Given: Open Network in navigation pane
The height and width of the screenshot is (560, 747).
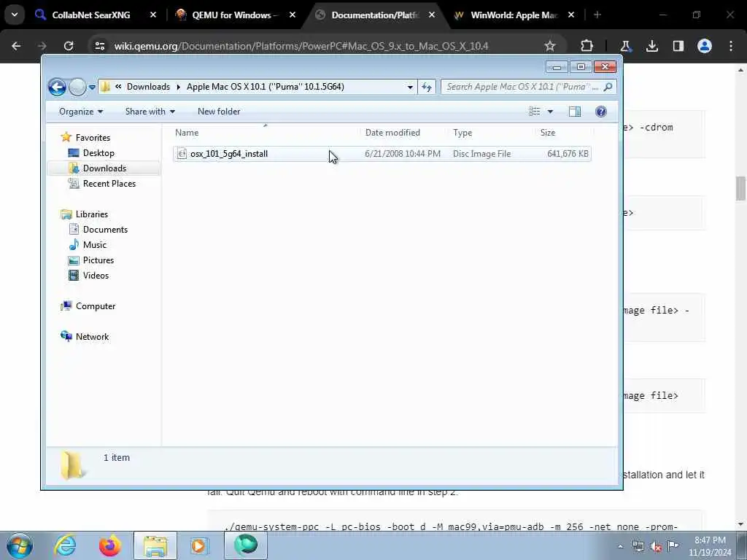Looking at the screenshot, I should tap(92, 337).
